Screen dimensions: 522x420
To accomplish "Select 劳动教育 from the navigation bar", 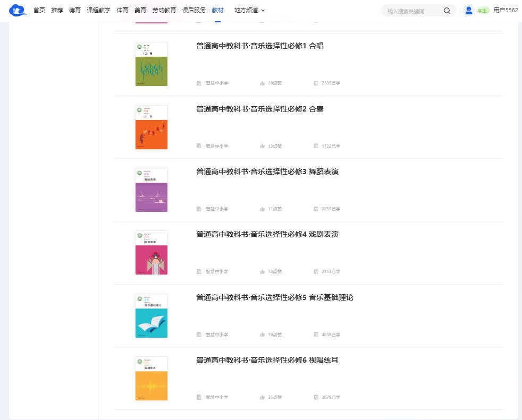I will 164,10.
